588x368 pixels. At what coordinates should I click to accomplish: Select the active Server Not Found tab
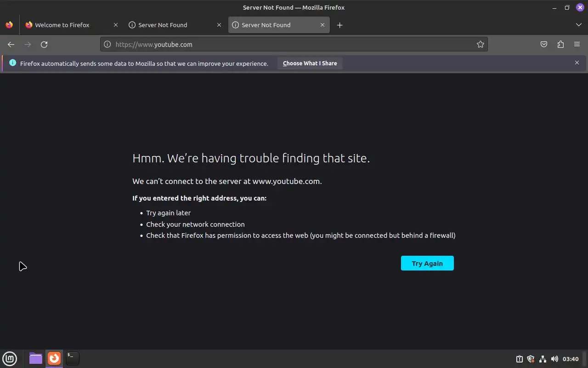pyautogui.click(x=278, y=25)
